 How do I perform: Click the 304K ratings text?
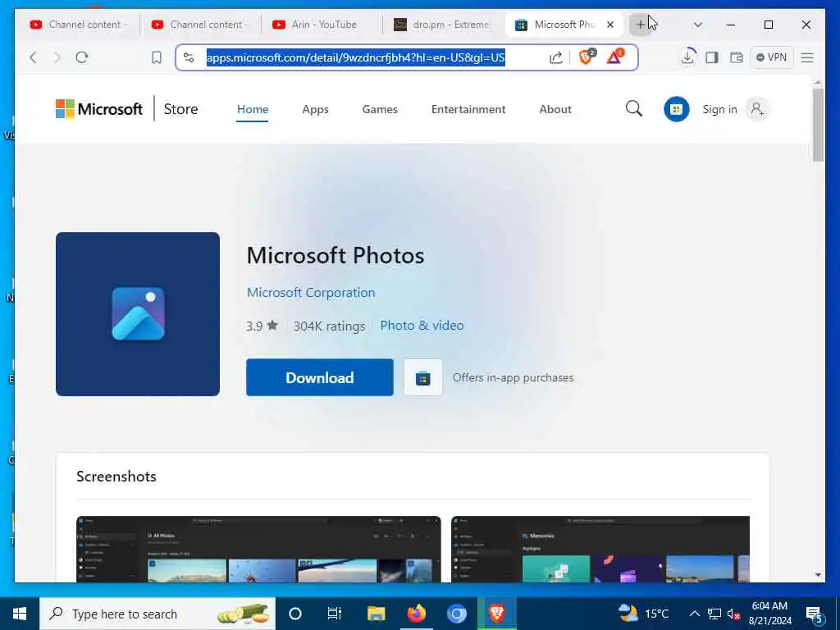pyautogui.click(x=329, y=326)
